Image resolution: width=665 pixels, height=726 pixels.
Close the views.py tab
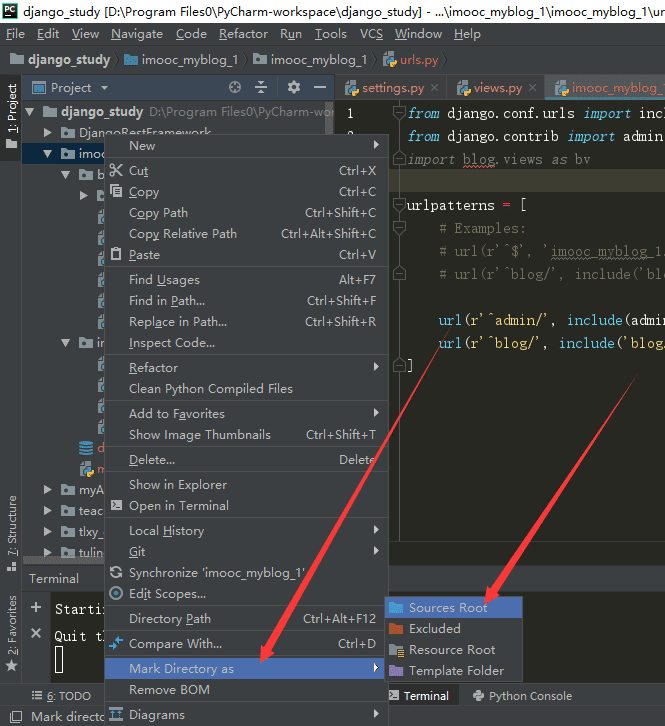533,88
